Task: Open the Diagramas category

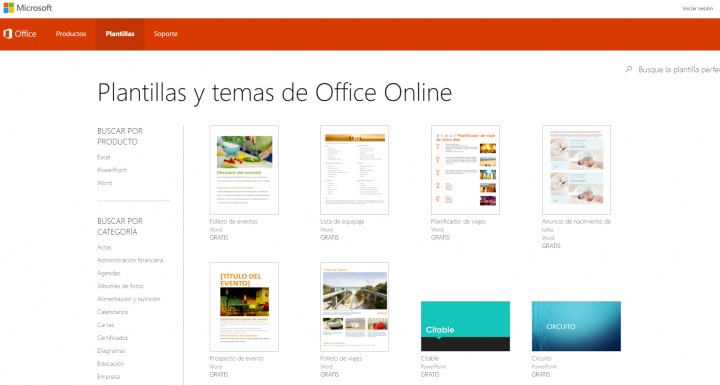Action: (111, 351)
